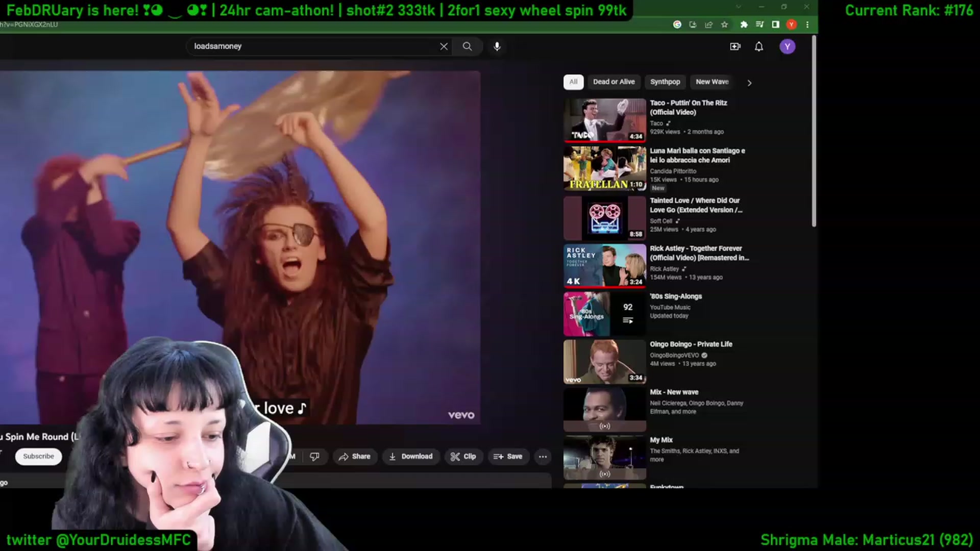Open Rick Astley Together Forever thumbnail

click(605, 266)
